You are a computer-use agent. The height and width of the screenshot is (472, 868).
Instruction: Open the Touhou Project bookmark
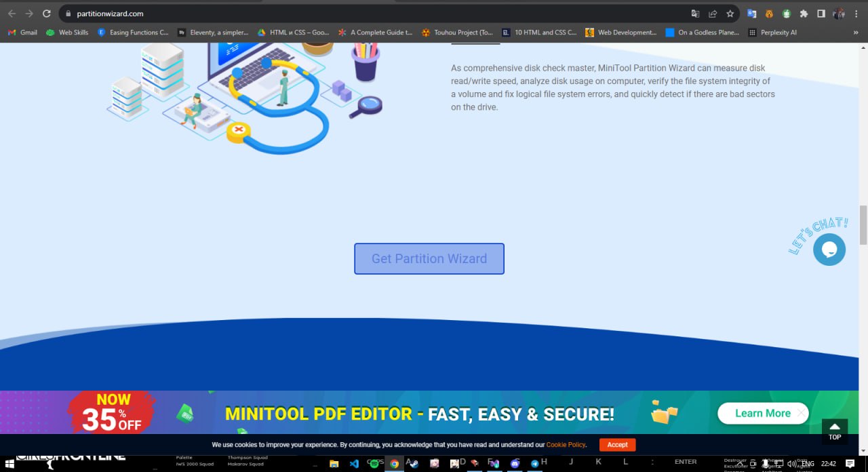point(458,32)
